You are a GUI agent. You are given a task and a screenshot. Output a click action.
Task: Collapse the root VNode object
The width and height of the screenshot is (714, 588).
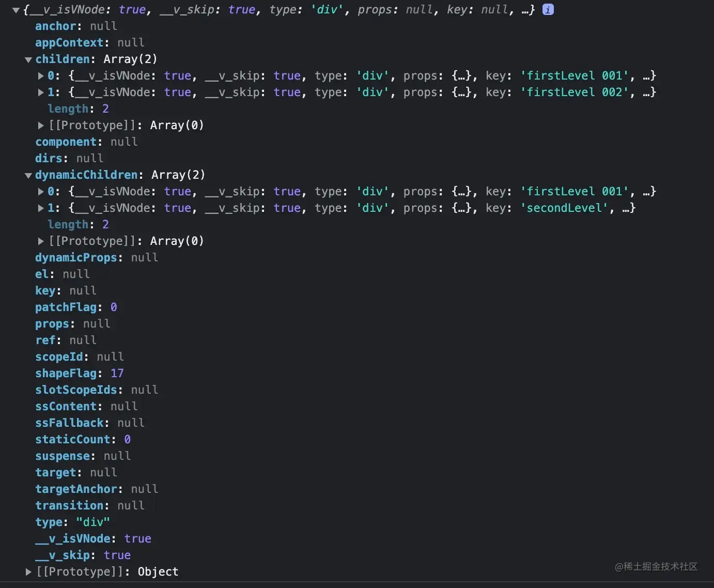pyautogui.click(x=15, y=9)
